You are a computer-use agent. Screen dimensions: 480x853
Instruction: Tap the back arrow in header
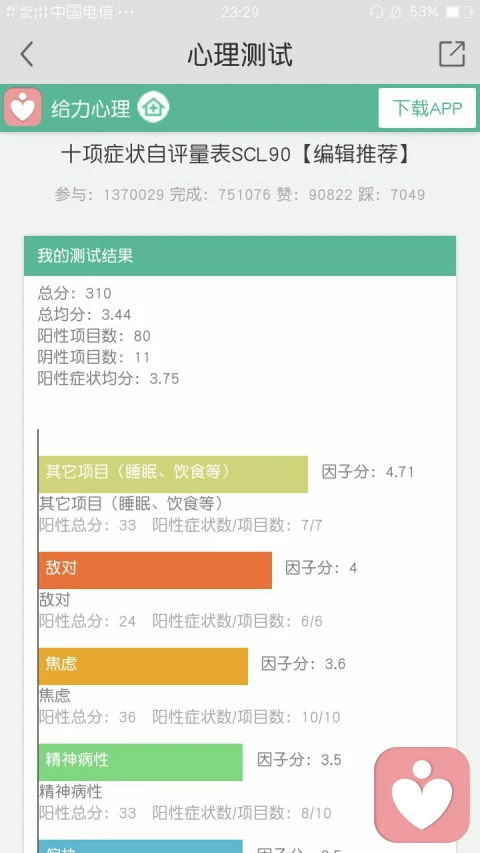27,54
